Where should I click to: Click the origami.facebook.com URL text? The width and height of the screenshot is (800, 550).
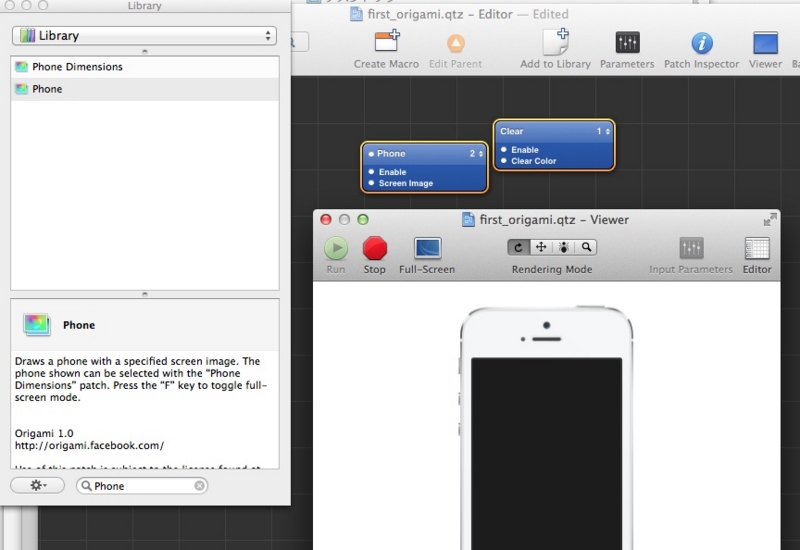(x=89, y=445)
